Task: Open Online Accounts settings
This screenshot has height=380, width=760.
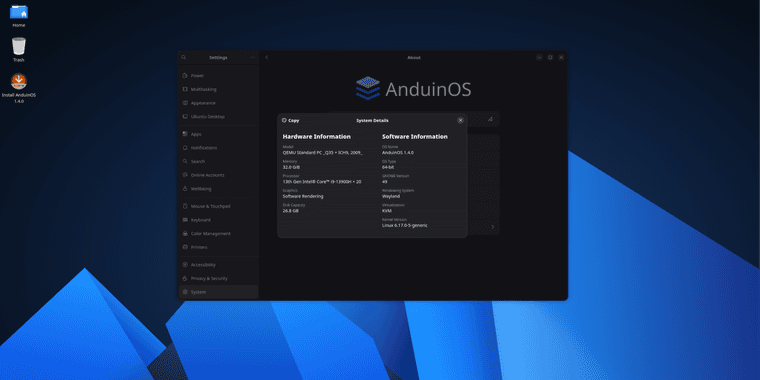Action: click(x=218, y=174)
